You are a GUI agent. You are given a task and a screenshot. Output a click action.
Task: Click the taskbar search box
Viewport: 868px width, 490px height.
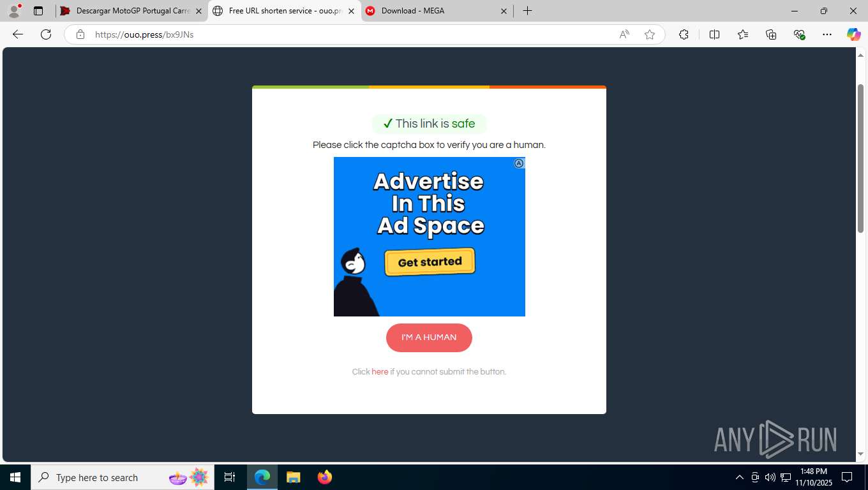coord(123,477)
